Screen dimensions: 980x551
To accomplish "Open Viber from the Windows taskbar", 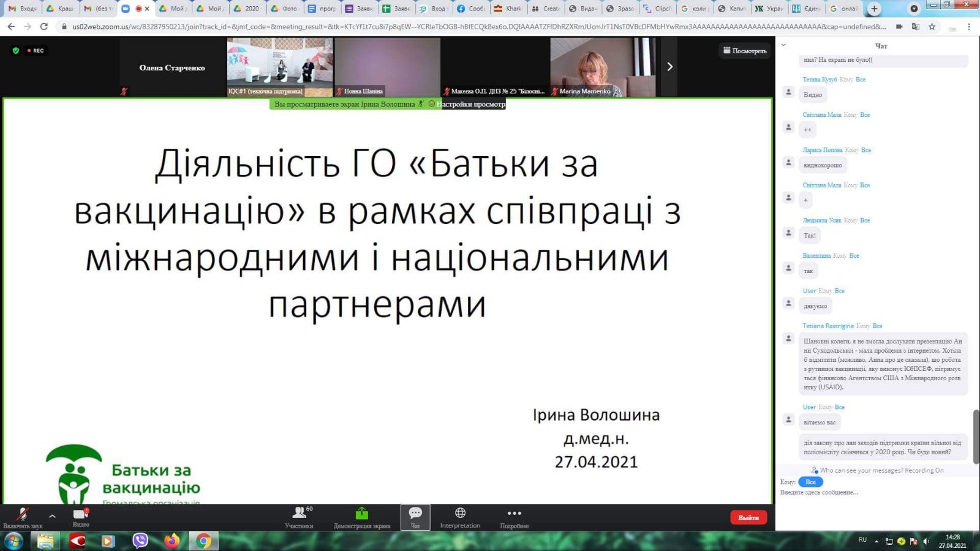I will point(140,541).
